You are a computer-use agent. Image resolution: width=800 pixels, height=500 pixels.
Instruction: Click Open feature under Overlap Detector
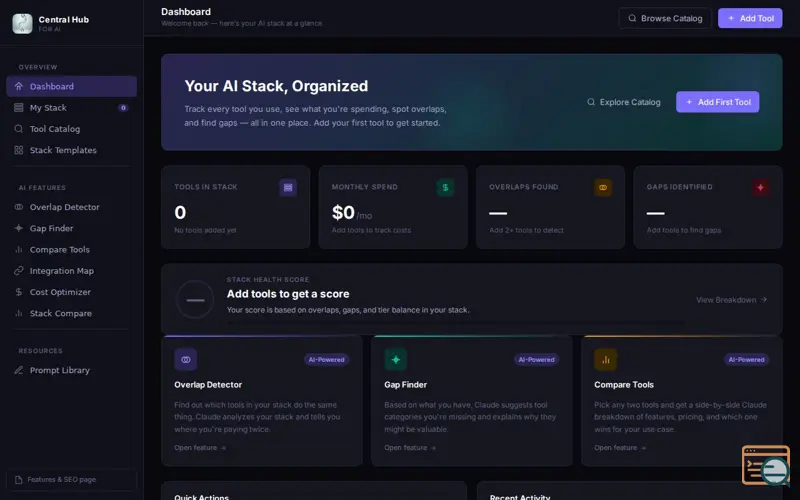pyautogui.click(x=200, y=447)
